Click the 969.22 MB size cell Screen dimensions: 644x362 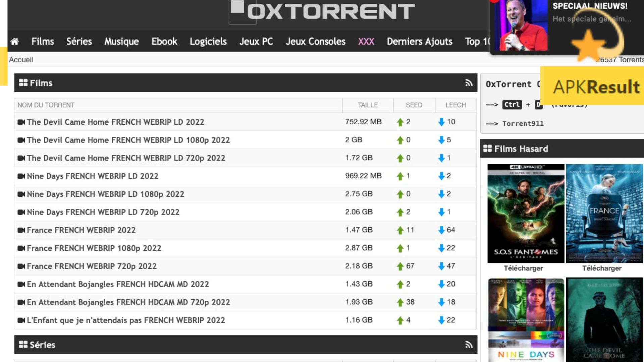click(364, 176)
